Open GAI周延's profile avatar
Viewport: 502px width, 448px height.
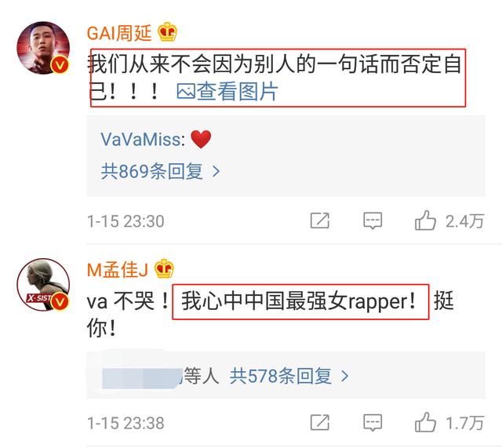[x=43, y=48]
